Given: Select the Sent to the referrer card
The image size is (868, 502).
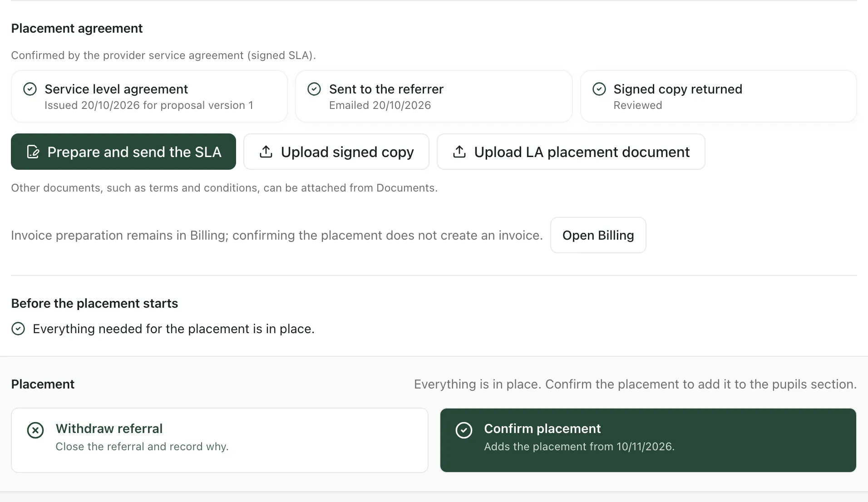Looking at the screenshot, I should [x=434, y=96].
